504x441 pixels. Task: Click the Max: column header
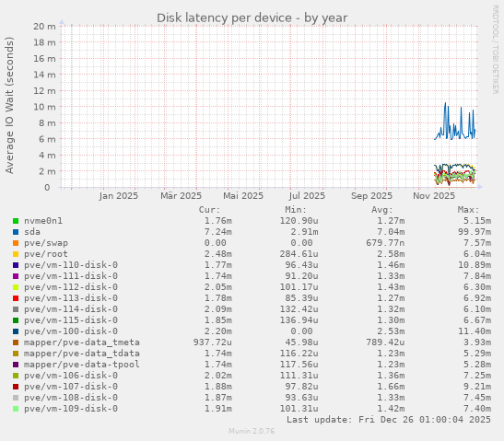click(468, 210)
